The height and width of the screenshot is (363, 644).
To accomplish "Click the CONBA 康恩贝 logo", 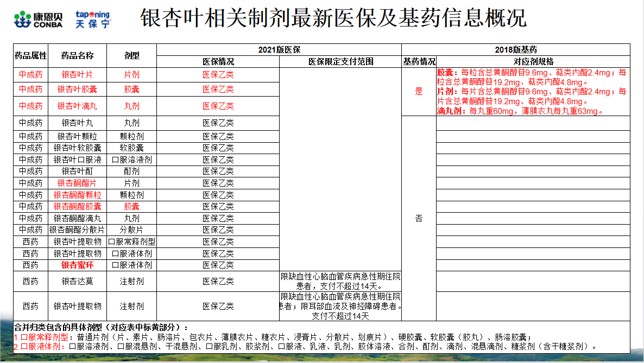I will pos(38,20).
